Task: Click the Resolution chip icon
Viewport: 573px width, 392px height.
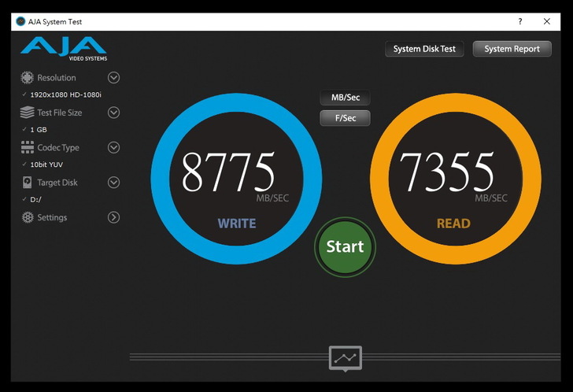Action: (x=27, y=77)
